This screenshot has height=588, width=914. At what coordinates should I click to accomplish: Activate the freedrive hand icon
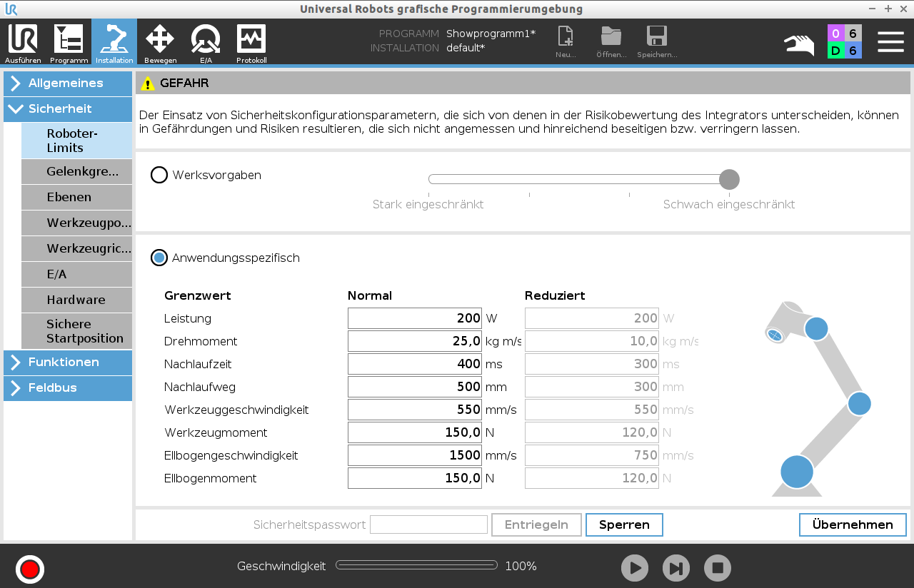pyautogui.click(x=798, y=43)
